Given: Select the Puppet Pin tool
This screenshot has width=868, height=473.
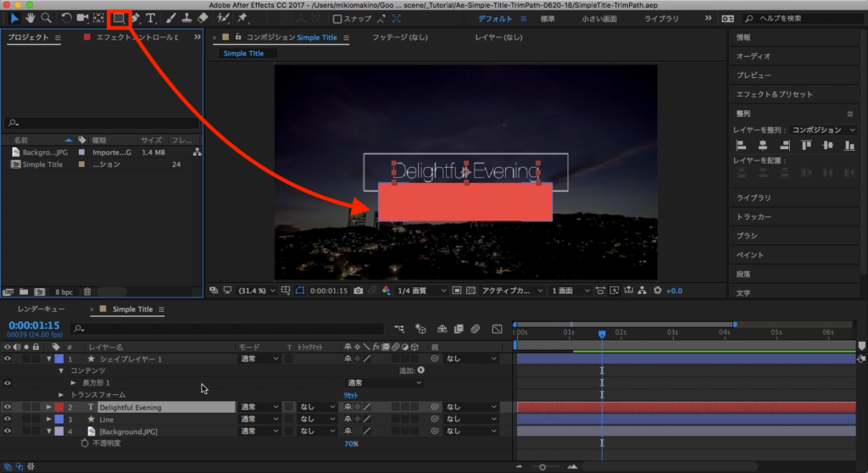Looking at the screenshot, I should (242, 18).
